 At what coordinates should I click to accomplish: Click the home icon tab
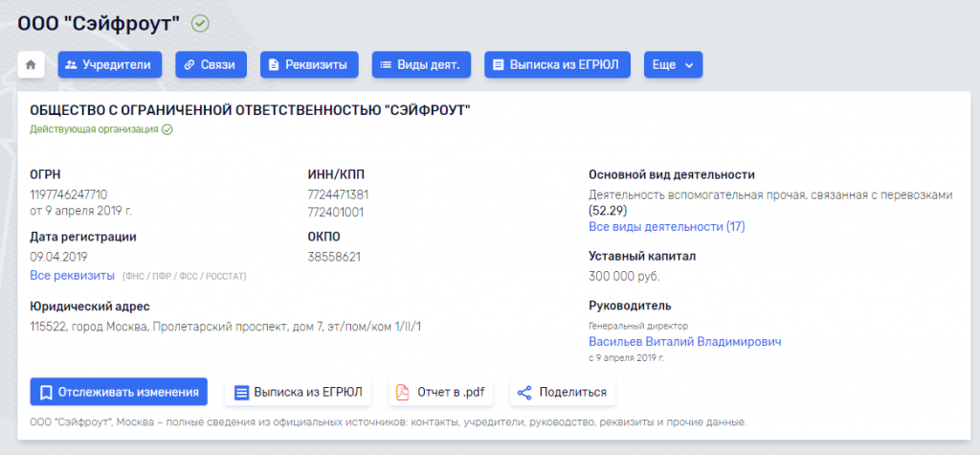pos(31,65)
